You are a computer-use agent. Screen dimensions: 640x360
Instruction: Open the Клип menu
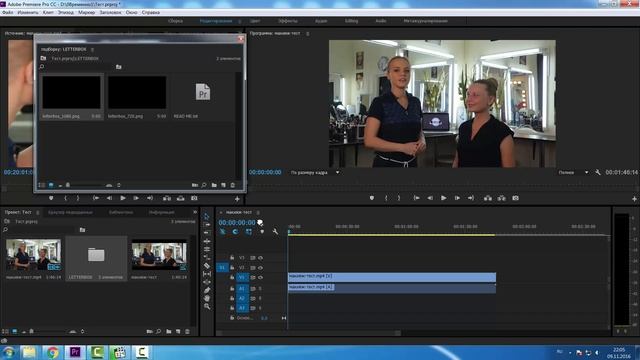click(48, 13)
